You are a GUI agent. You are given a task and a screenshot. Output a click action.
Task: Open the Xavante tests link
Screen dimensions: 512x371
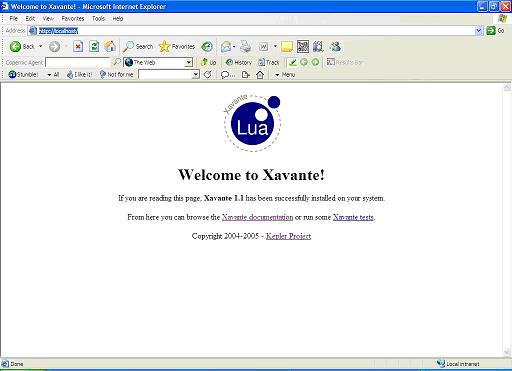[353, 217]
